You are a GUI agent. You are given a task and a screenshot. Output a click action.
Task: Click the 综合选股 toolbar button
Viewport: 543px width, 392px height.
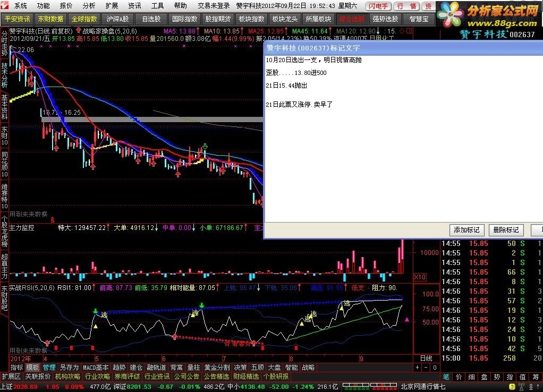click(352, 19)
